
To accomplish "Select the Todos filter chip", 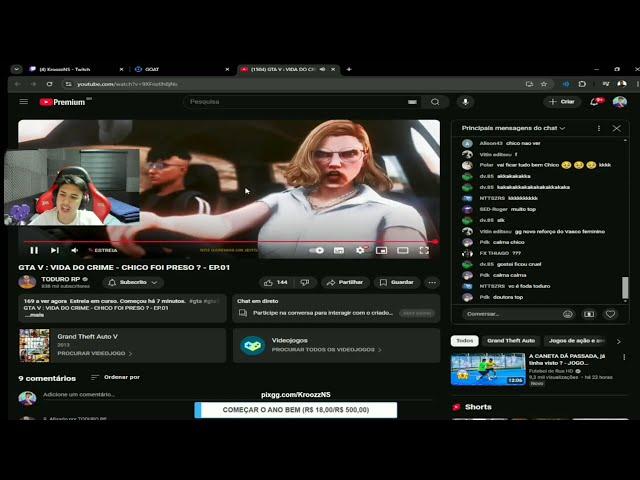I will pos(464,341).
